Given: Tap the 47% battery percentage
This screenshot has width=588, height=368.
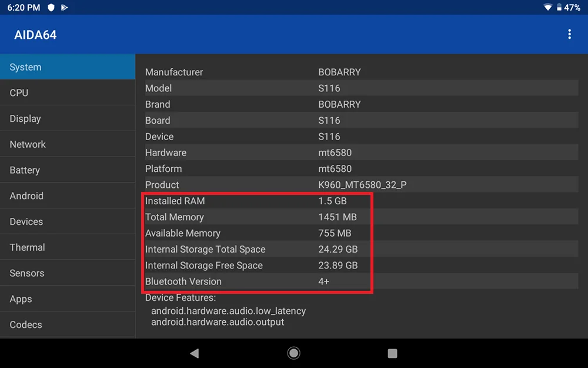Looking at the screenshot, I should pos(572,8).
